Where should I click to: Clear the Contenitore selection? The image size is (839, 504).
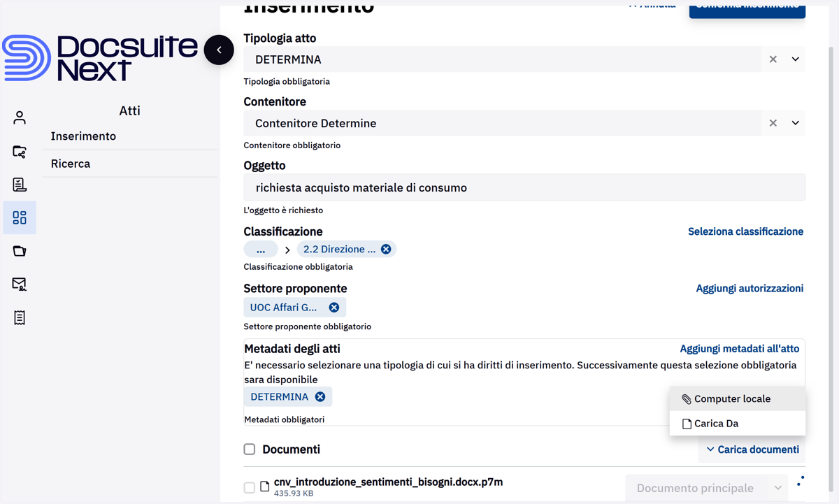point(773,123)
